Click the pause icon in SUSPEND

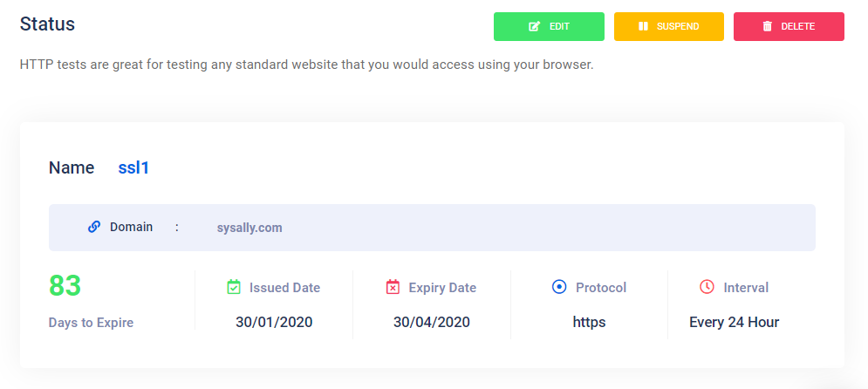pyautogui.click(x=643, y=26)
